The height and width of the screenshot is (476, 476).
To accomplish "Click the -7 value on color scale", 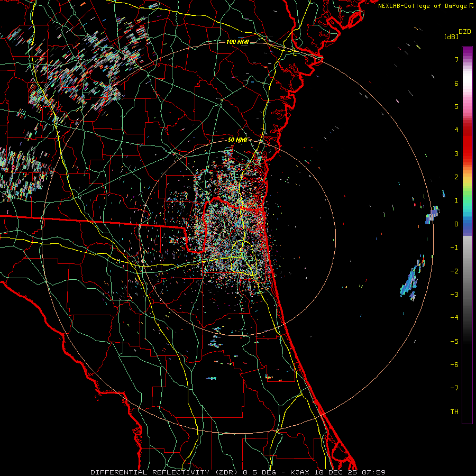I will [454, 388].
